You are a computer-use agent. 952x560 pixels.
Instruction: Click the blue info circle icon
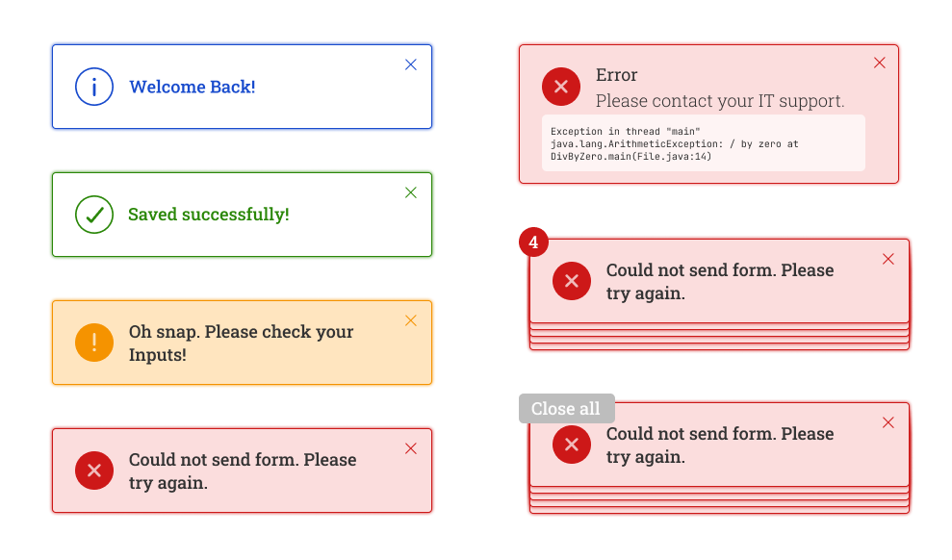pyautogui.click(x=94, y=87)
